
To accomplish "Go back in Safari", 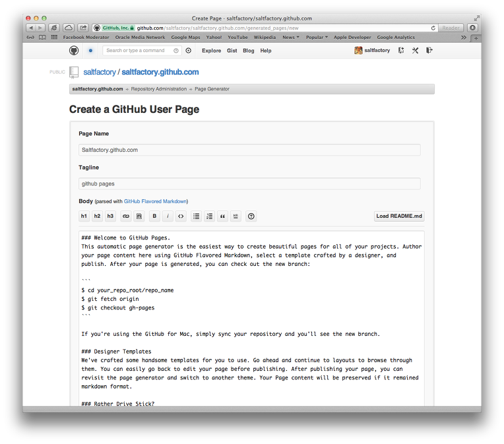I will tap(31, 28).
